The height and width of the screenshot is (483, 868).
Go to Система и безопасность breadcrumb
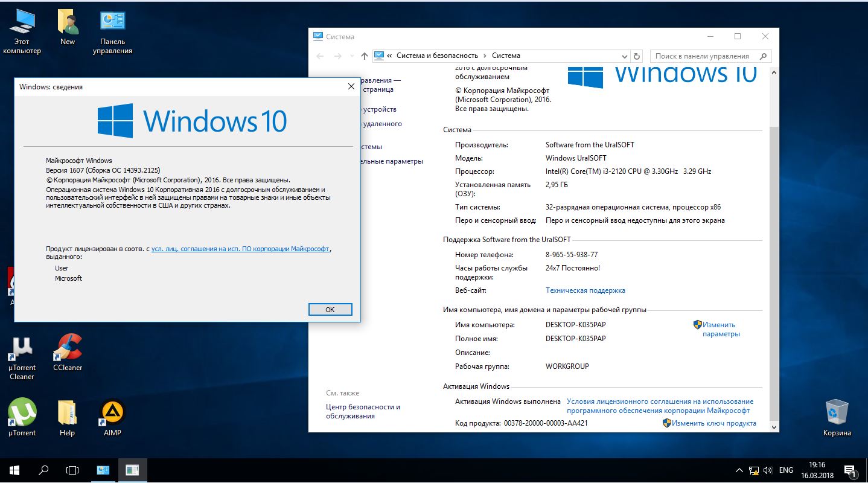(437, 56)
